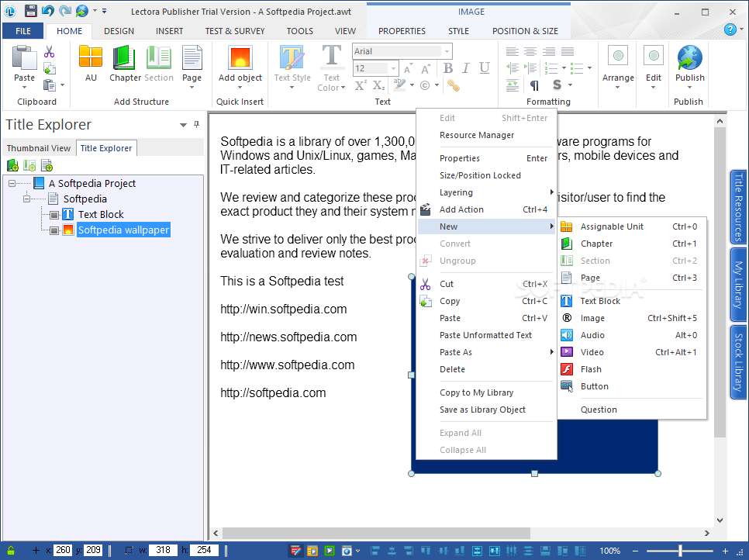Image resolution: width=749 pixels, height=560 pixels.
Task: Open the Arrange dropdown
Action: [618, 67]
